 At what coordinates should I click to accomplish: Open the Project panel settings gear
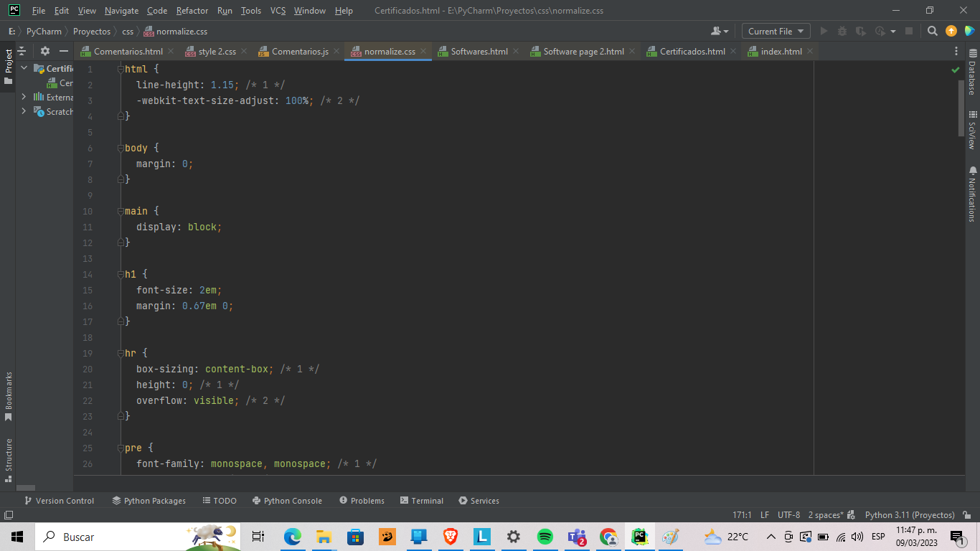tap(45, 51)
